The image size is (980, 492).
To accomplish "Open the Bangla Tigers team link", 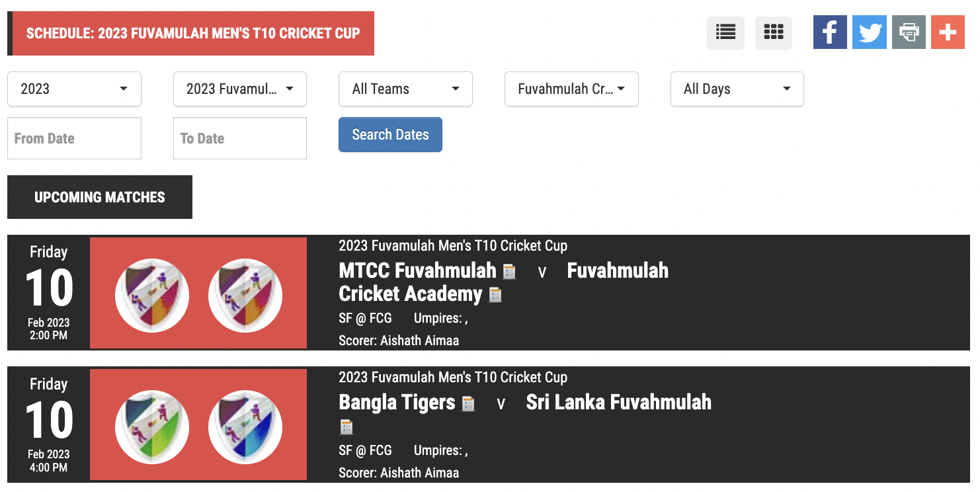I will 397,402.
